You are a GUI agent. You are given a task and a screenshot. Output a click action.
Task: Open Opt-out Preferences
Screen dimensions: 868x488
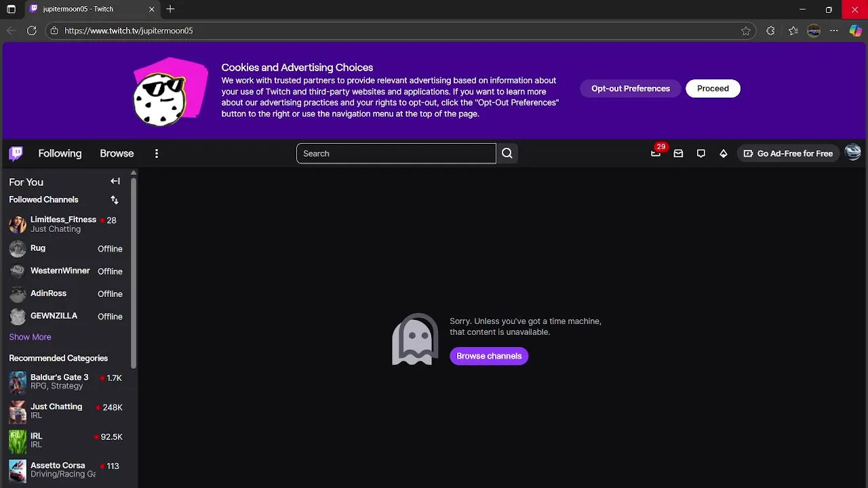pos(631,88)
